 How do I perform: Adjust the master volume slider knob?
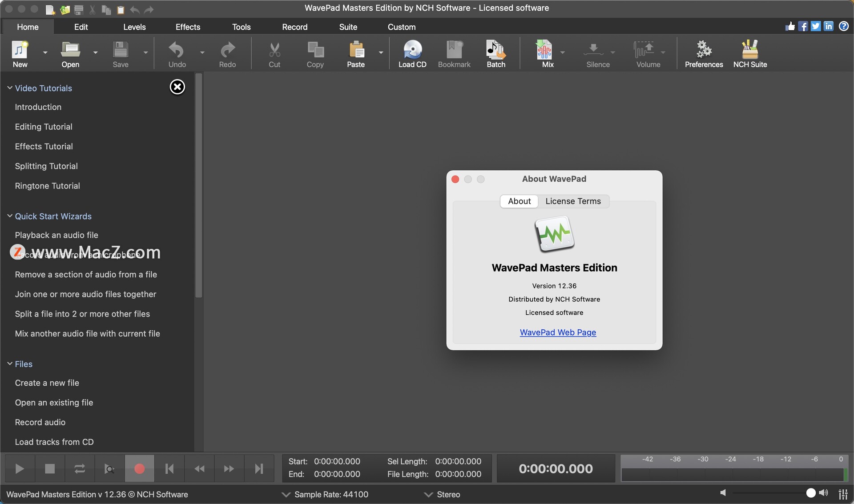tap(811, 493)
